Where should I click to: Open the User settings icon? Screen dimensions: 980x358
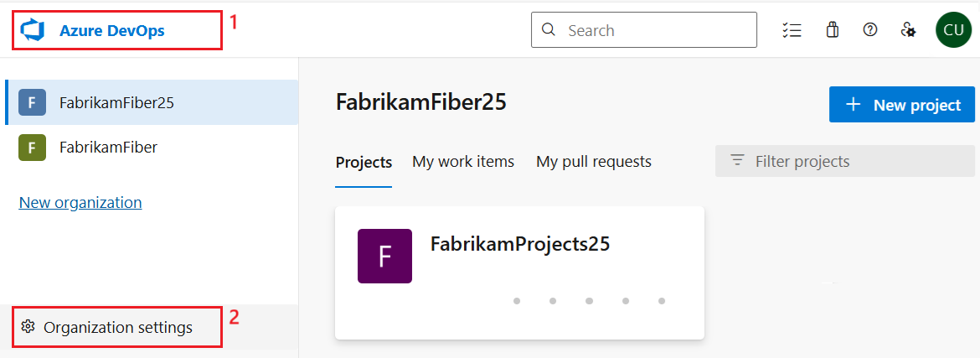(908, 30)
